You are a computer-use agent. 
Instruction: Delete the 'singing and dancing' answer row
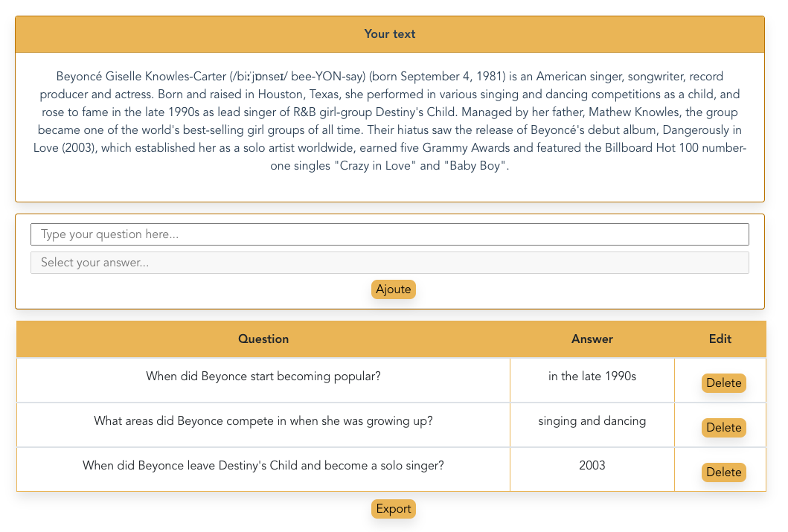[x=724, y=428]
